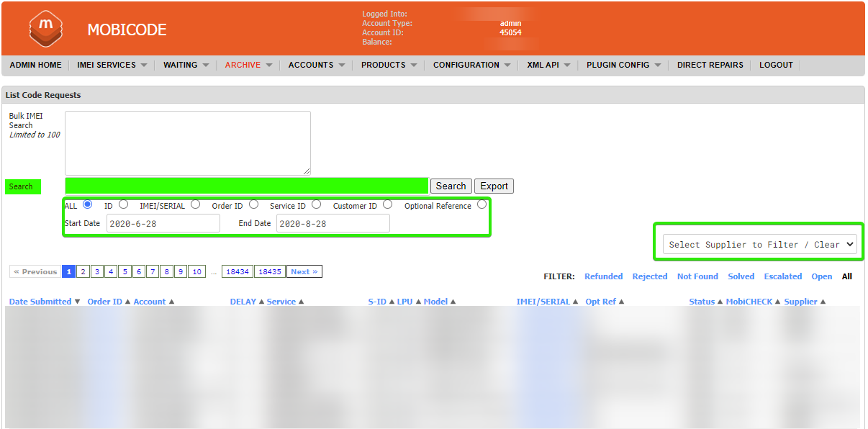The image size is (868, 429).
Task: Filter results by Solved
Action: coord(741,276)
